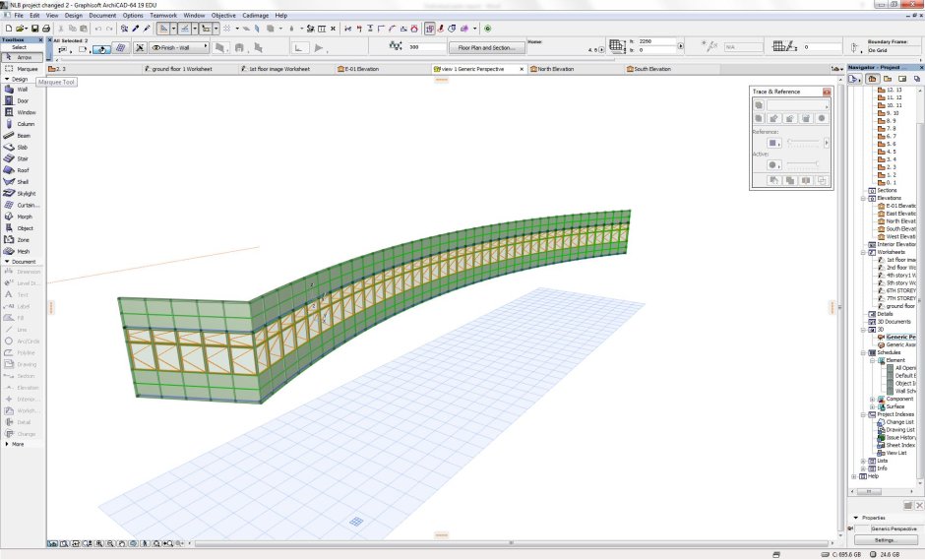Open the Design menu
This screenshot has width=925, height=560.
point(73,16)
